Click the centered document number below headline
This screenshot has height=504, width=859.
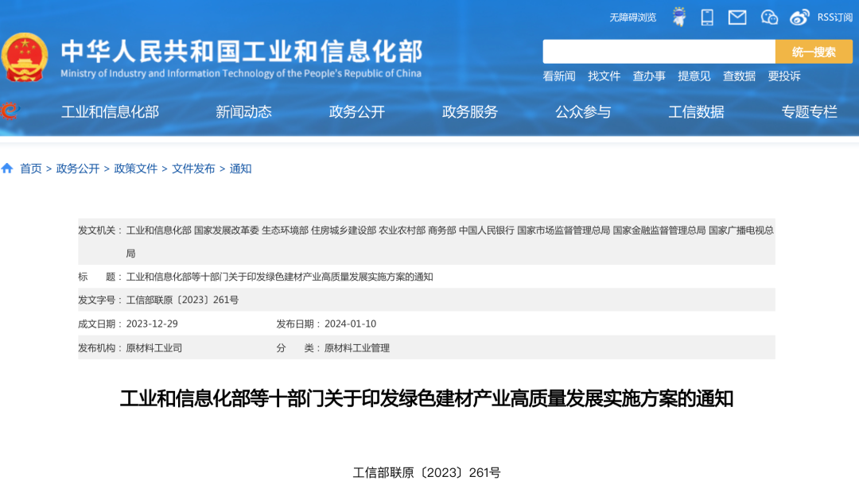pos(426,472)
